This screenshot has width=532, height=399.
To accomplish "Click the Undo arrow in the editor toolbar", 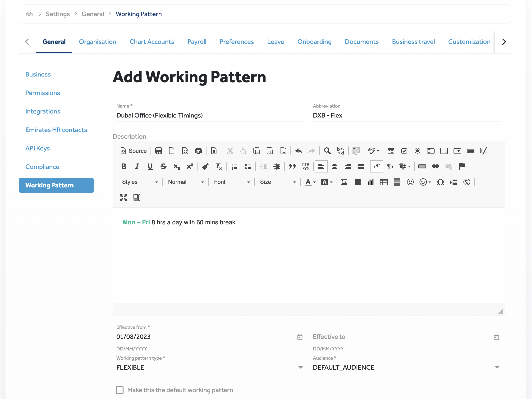I will pos(298,151).
